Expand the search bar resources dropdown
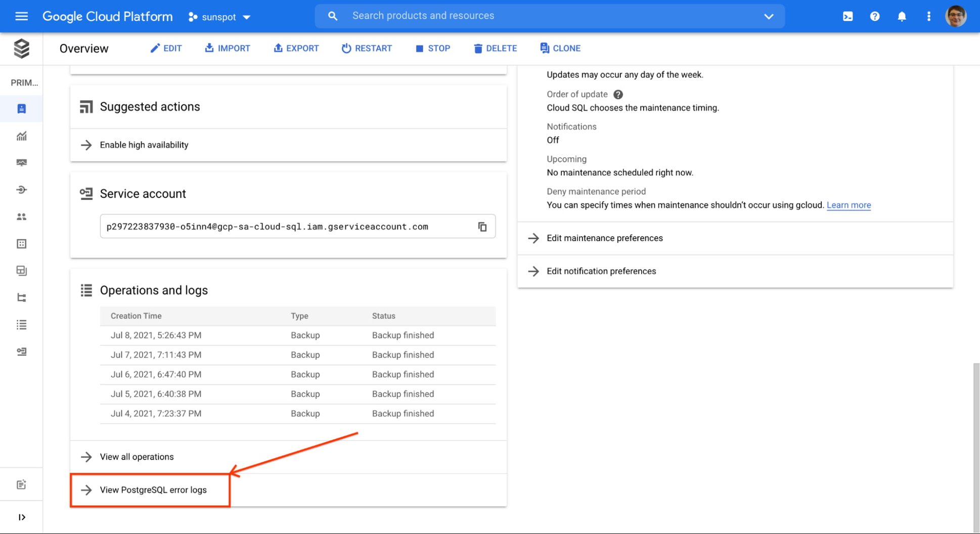 tap(769, 16)
